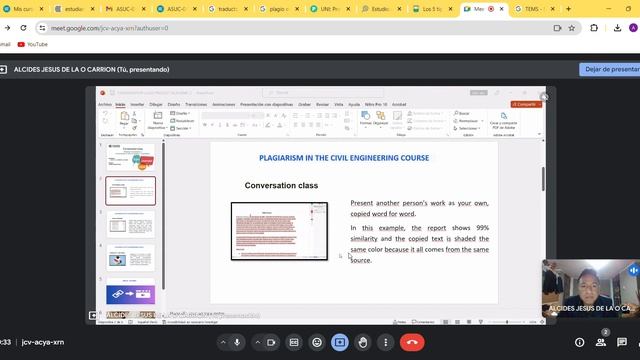640x360 pixels.
Task: Open Diseño tab in PowerPoint ribbon
Action: coord(174,104)
